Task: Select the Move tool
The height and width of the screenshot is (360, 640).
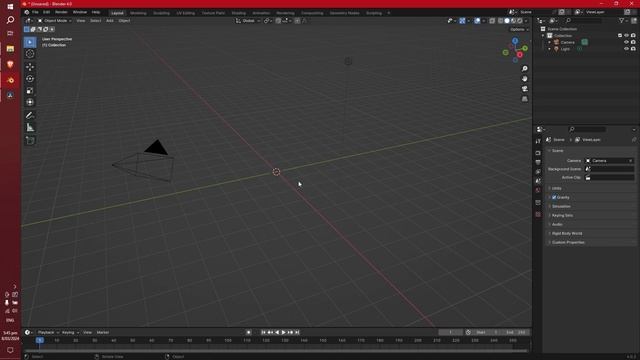Action: 30,67
